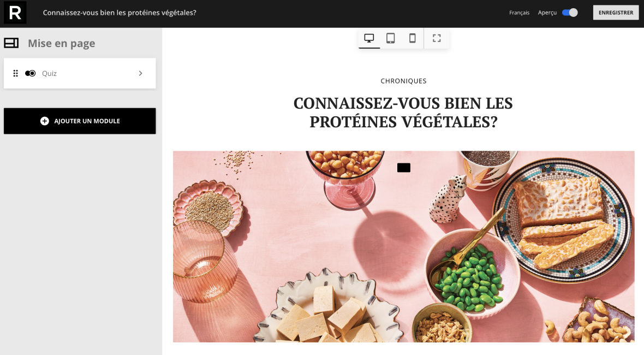Grab the Quiz module drag handle
644x355 pixels.
click(16, 73)
